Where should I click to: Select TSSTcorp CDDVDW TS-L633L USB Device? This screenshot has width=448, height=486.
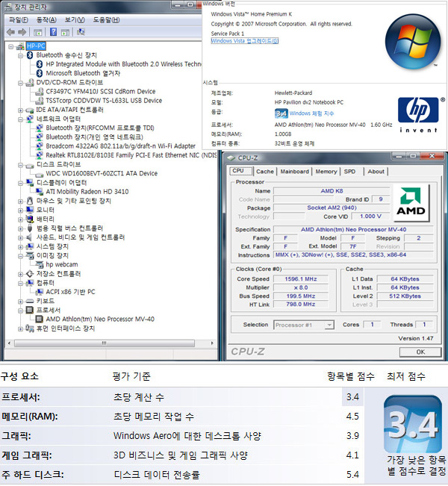click(104, 101)
